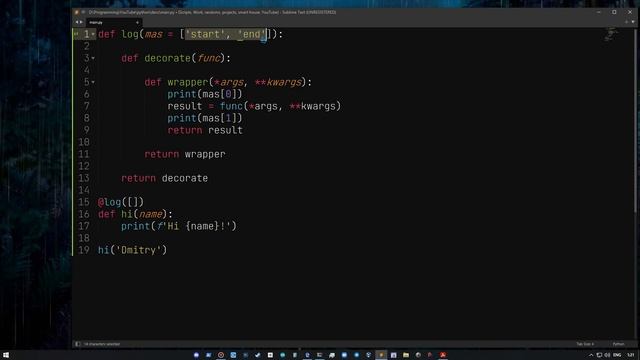
Task: Click the active Sublime Text taskbar icon
Action: point(381,355)
